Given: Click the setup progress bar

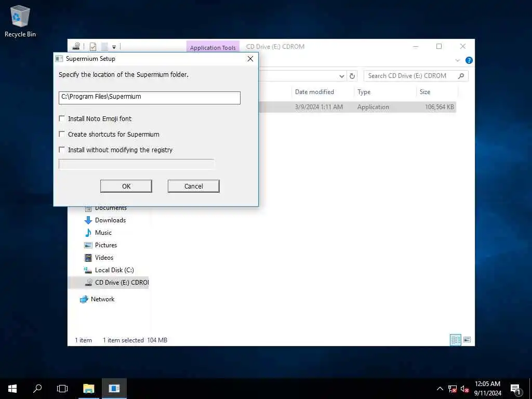Looking at the screenshot, I should pos(137,164).
